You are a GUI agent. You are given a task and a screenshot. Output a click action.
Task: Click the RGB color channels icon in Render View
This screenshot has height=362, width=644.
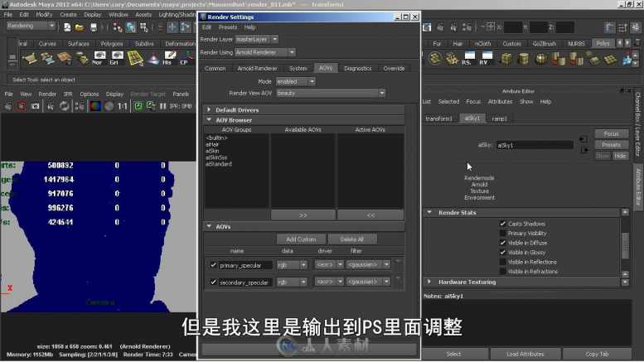pyautogui.click(x=94, y=106)
